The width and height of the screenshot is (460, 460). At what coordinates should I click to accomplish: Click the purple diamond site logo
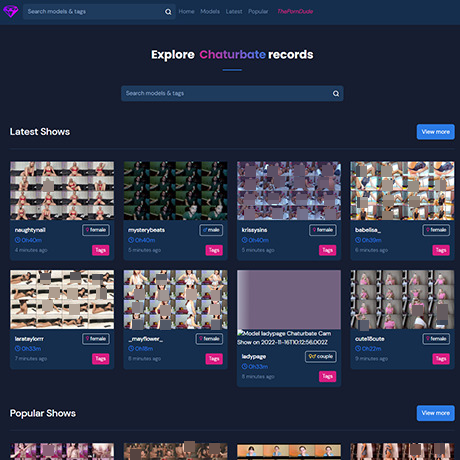[x=11, y=12]
